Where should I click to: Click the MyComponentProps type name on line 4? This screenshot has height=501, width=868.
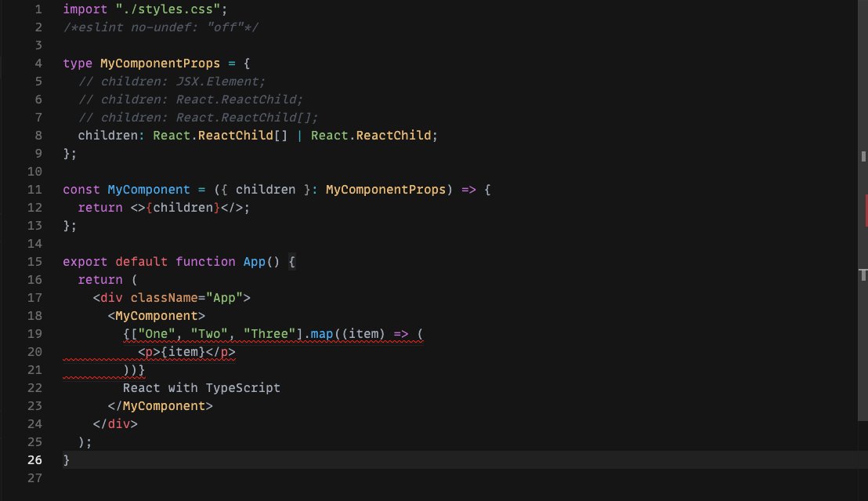pyautogui.click(x=160, y=63)
